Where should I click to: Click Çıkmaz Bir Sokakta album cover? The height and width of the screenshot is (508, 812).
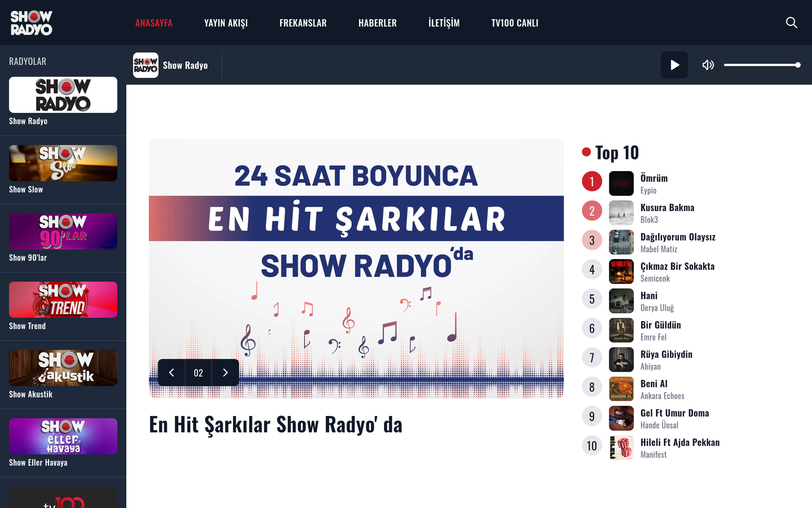click(621, 271)
